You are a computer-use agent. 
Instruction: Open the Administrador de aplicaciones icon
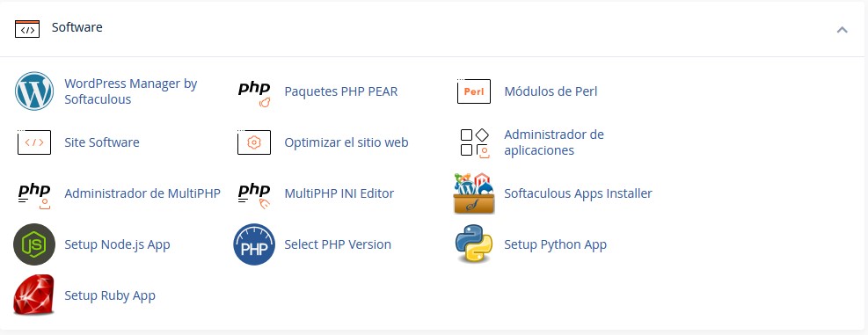pyautogui.click(x=474, y=142)
